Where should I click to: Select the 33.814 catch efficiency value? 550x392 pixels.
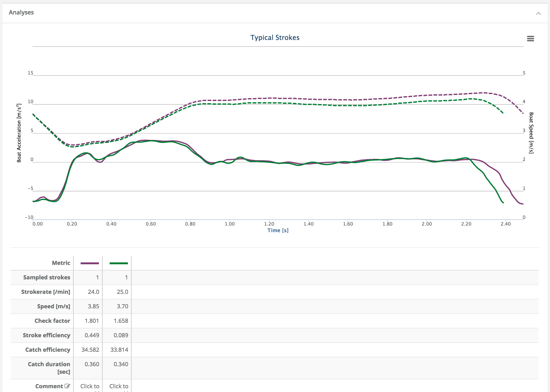coord(119,350)
